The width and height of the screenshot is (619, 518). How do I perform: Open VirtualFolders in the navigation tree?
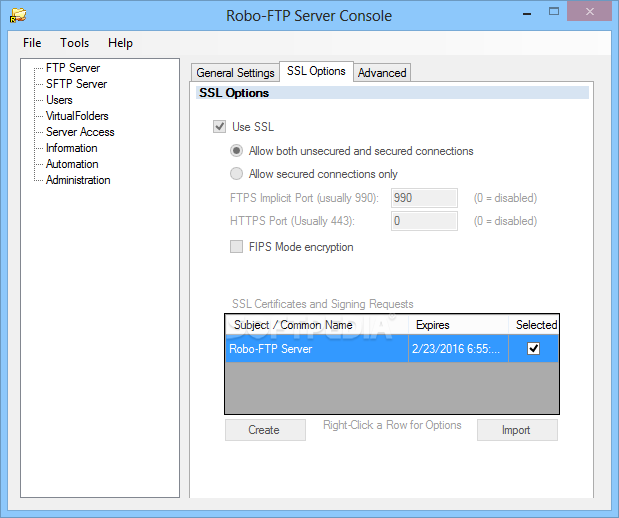[x=77, y=116]
